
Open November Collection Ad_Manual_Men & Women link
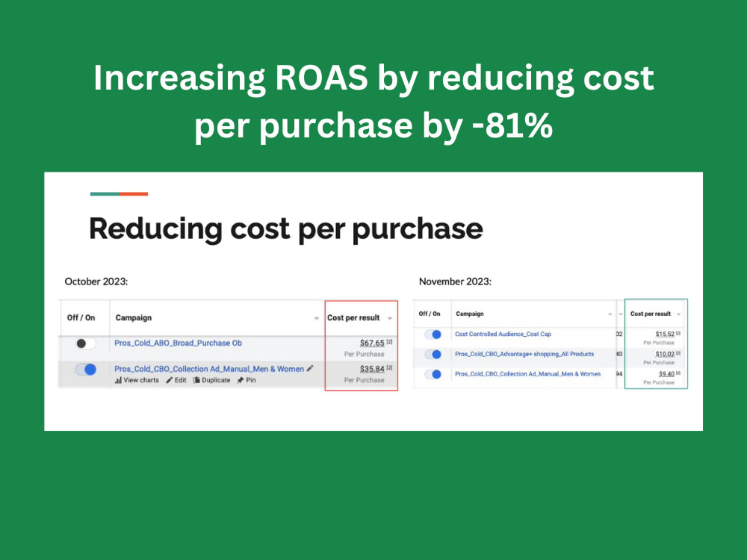coord(528,374)
